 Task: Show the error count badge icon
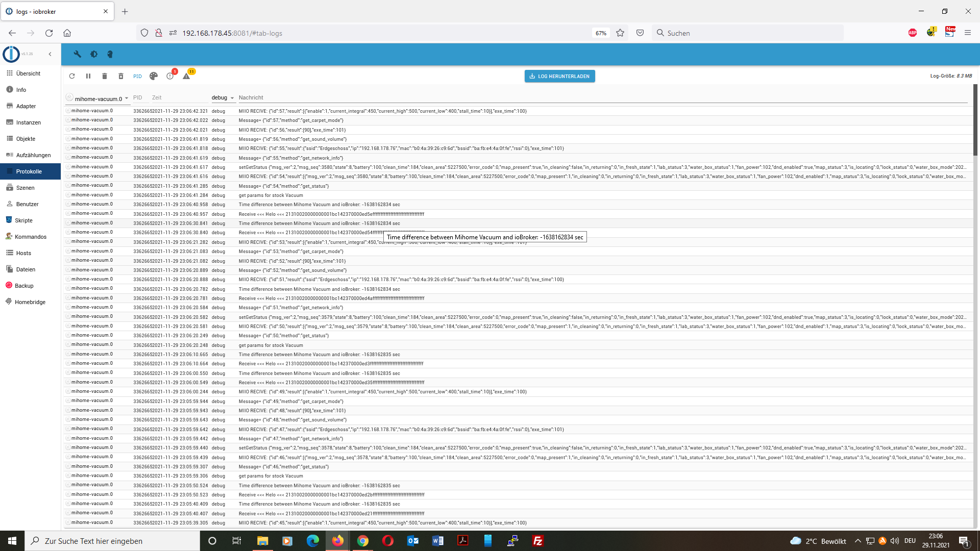tap(170, 76)
